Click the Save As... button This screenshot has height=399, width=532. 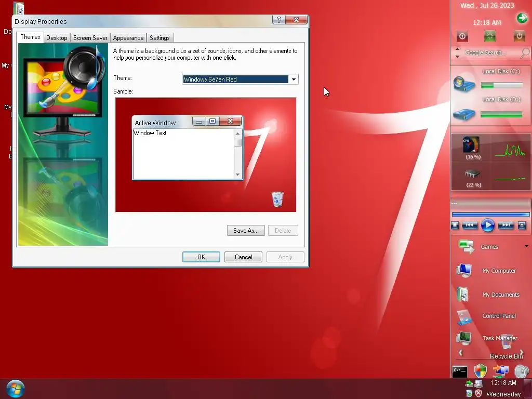pos(246,230)
